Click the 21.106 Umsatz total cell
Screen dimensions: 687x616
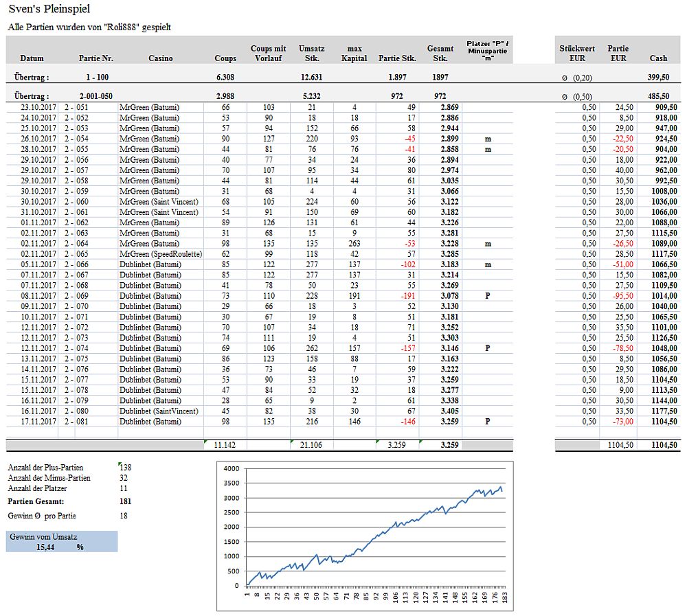(x=312, y=445)
